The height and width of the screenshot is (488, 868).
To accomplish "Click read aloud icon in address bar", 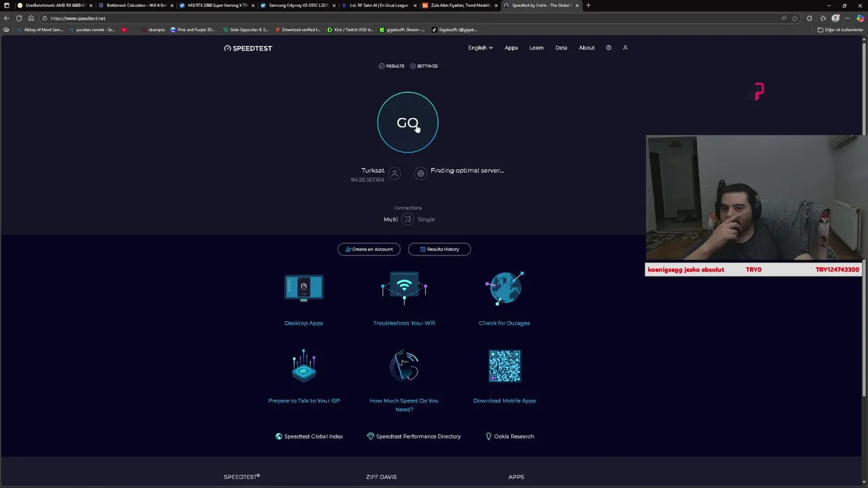I will point(784,18).
